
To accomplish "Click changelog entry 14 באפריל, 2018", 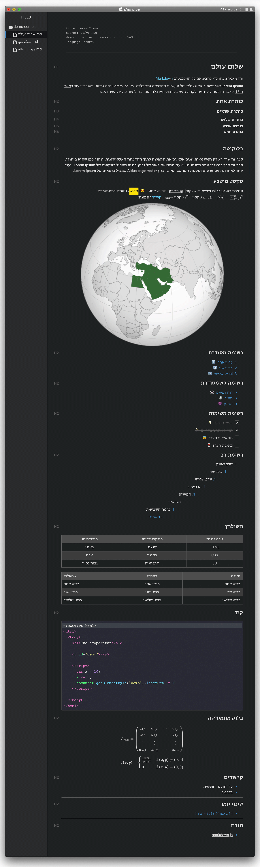I will pos(214,813).
